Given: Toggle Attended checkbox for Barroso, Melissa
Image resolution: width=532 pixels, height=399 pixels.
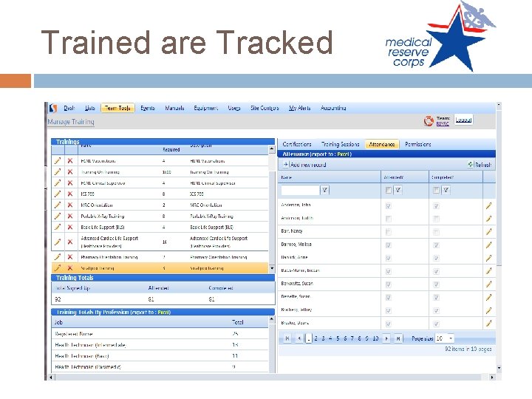Looking at the screenshot, I should (389, 245).
